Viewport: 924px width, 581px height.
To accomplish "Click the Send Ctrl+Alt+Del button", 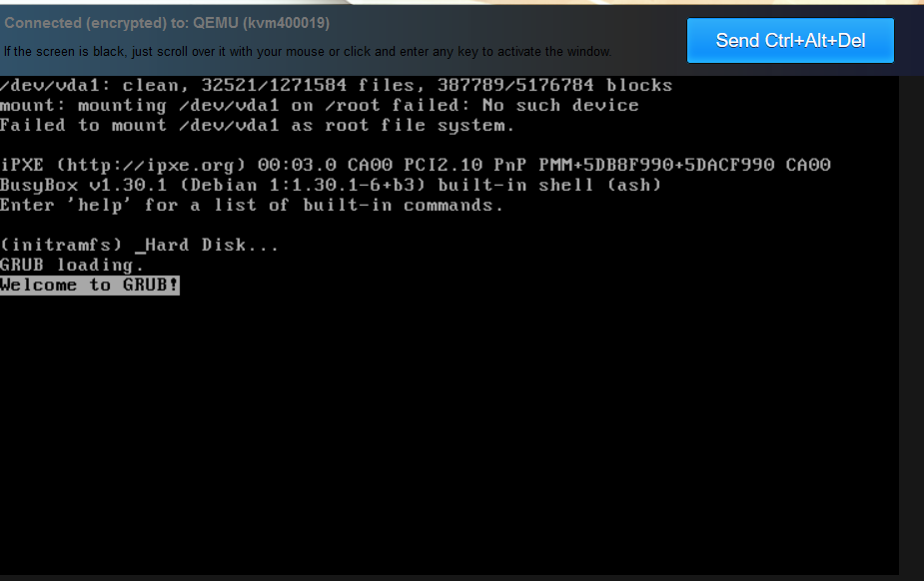I will (x=790, y=41).
